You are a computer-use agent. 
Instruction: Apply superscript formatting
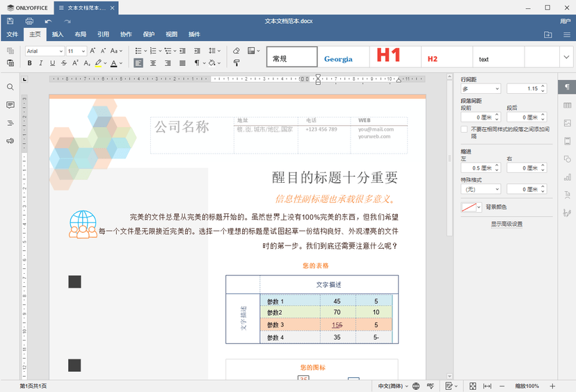tap(75, 63)
